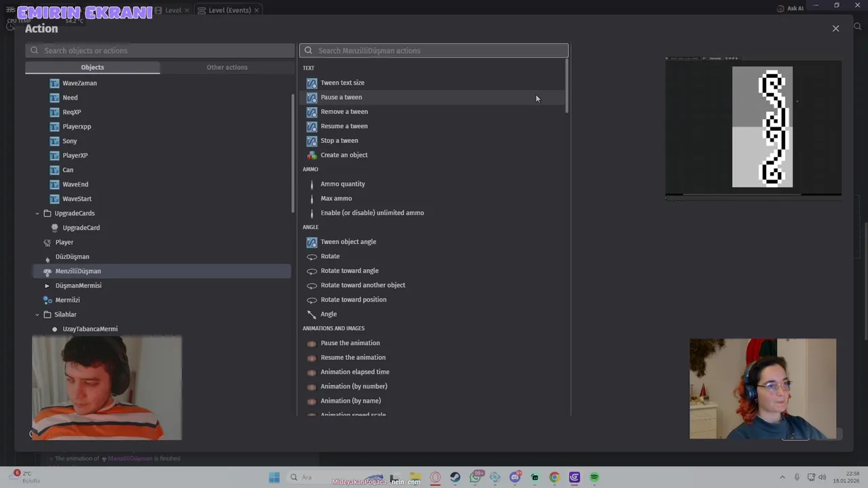The height and width of the screenshot is (488, 868).
Task: Open Spotify from the taskbar
Action: pos(594,477)
